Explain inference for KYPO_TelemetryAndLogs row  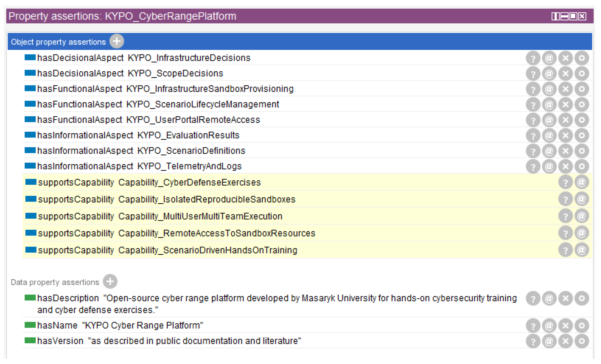(x=533, y=166)
